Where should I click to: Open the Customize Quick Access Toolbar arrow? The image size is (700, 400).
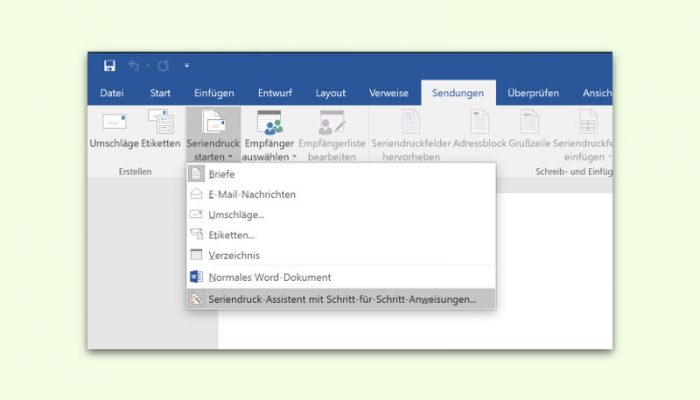tap(187, 66)
